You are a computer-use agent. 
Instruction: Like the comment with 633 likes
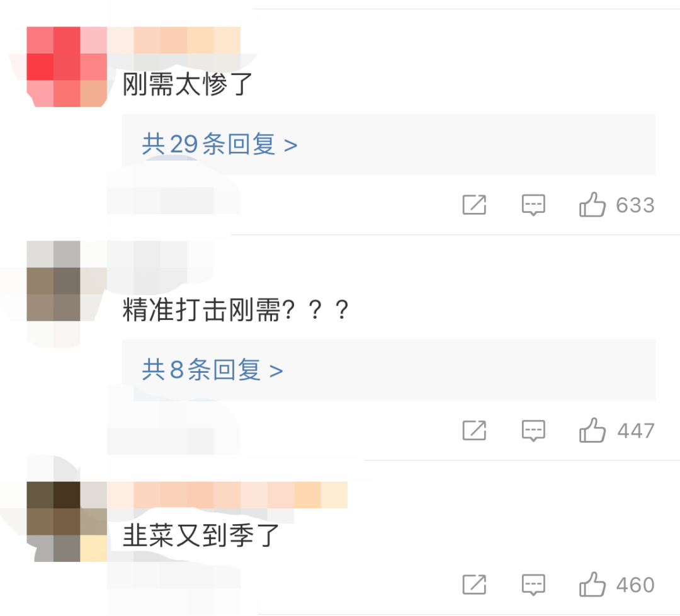click(592, 204)
